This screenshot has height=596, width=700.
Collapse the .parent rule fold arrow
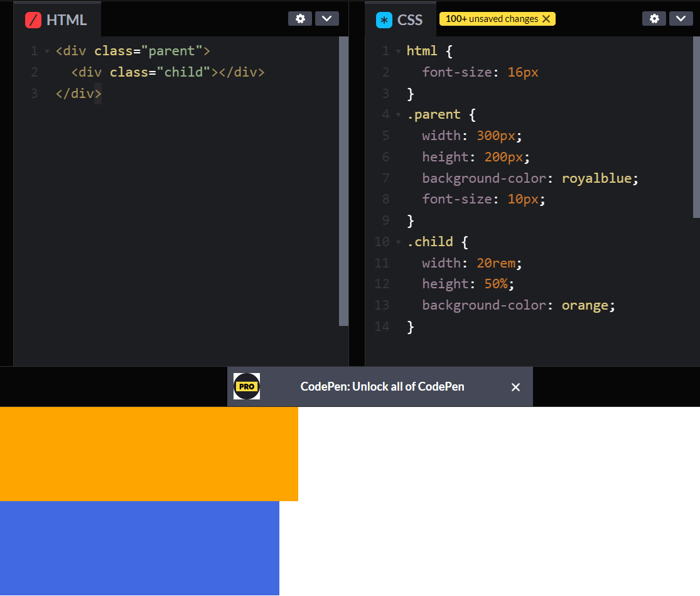point(398,115)
